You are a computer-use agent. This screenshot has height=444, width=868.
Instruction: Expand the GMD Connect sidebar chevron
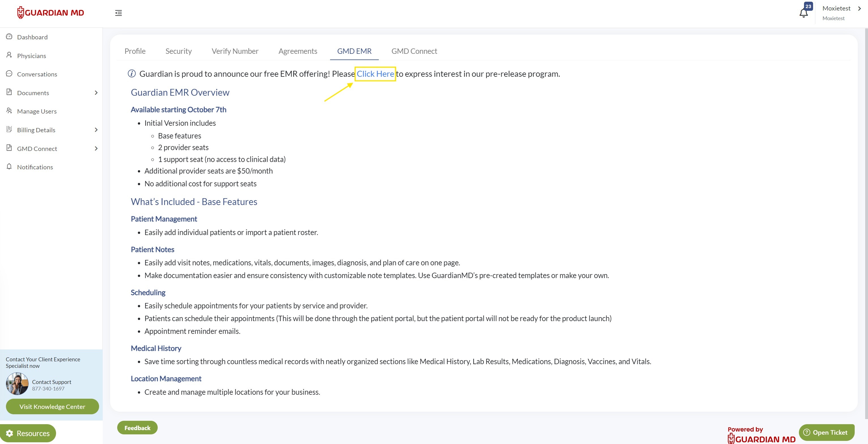96,148
